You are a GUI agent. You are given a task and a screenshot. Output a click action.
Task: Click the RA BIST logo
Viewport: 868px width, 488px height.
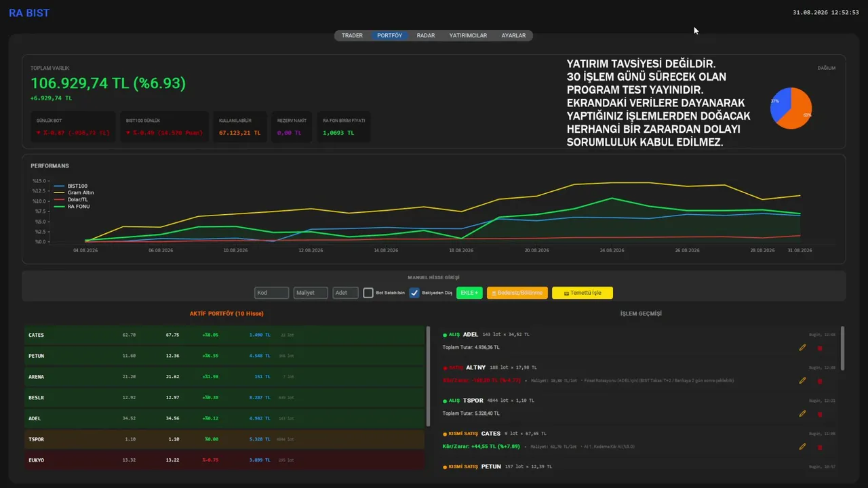pos(29,13)
